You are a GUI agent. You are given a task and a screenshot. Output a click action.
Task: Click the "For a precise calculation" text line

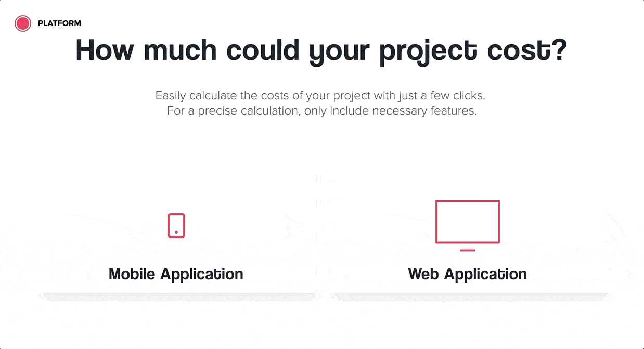pos(321,111)
